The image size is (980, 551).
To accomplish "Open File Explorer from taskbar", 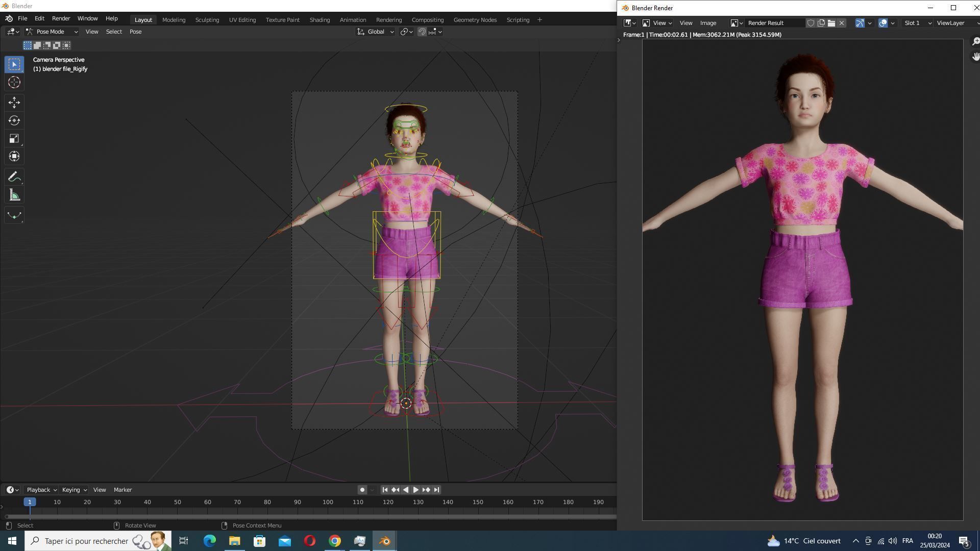I will [234, 541].
